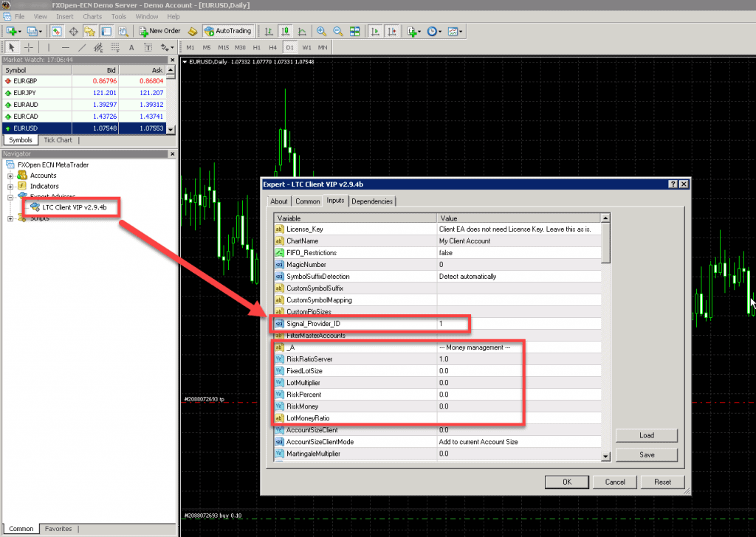756x537 pixels.
Task: Select the cursor arrow tool
Action: click(12, 47)
